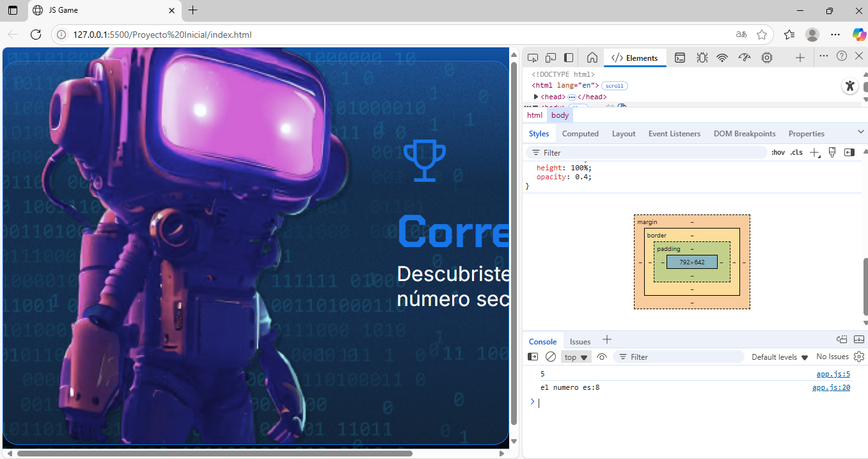The image size is (868, 459).
Task: Click the margin label in box model
Action: [647, 222]
